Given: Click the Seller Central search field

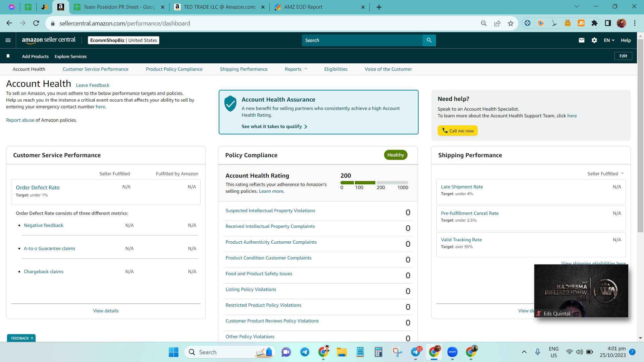Looking at the screenshot, I should pos(362,40).
